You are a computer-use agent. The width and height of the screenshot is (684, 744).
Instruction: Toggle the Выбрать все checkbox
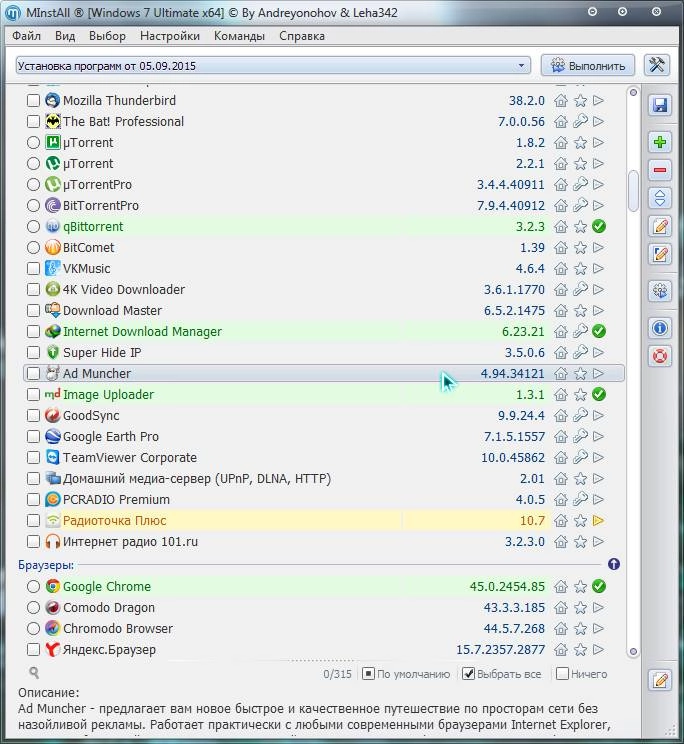tap(468, 674)
